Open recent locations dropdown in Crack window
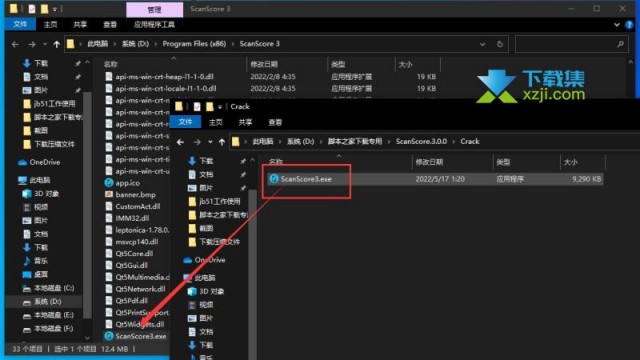This screenshot has width=640, height=360. [x=210, y=142]
